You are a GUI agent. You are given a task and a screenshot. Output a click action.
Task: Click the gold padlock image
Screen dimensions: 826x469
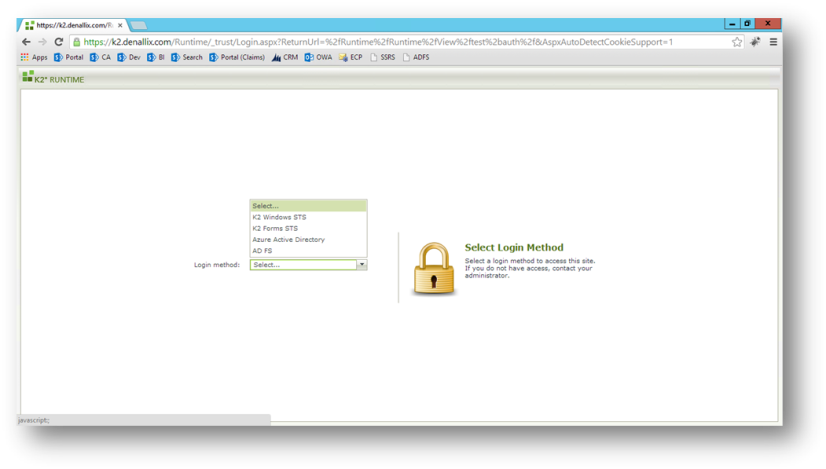click(434, 268)
